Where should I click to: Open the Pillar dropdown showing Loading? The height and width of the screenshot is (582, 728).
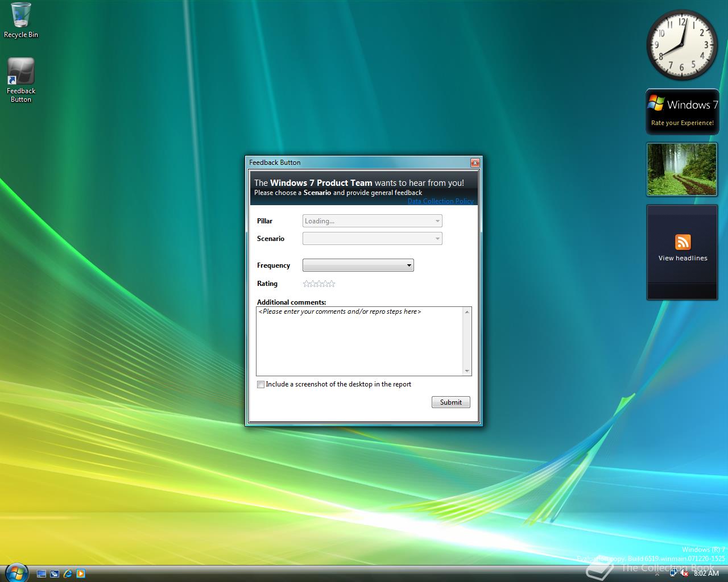pos(373,221)
